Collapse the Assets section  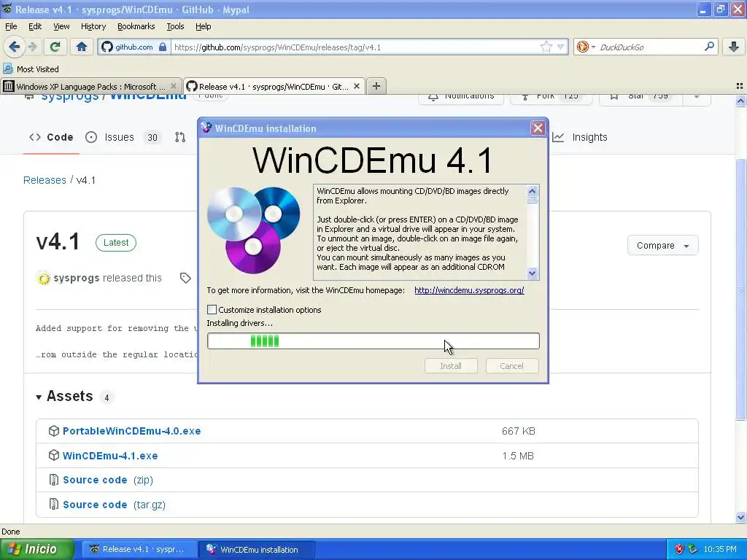point(39,397)
